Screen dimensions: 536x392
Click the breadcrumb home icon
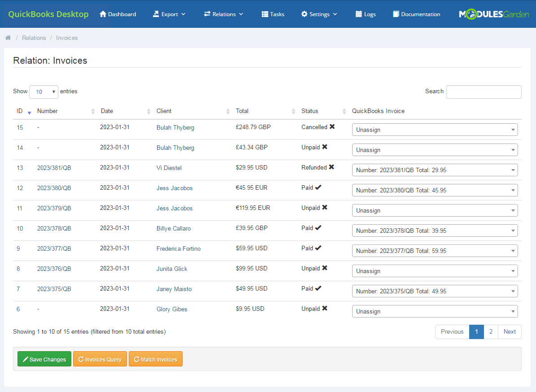pyautogui.click(x=8, y=38)
